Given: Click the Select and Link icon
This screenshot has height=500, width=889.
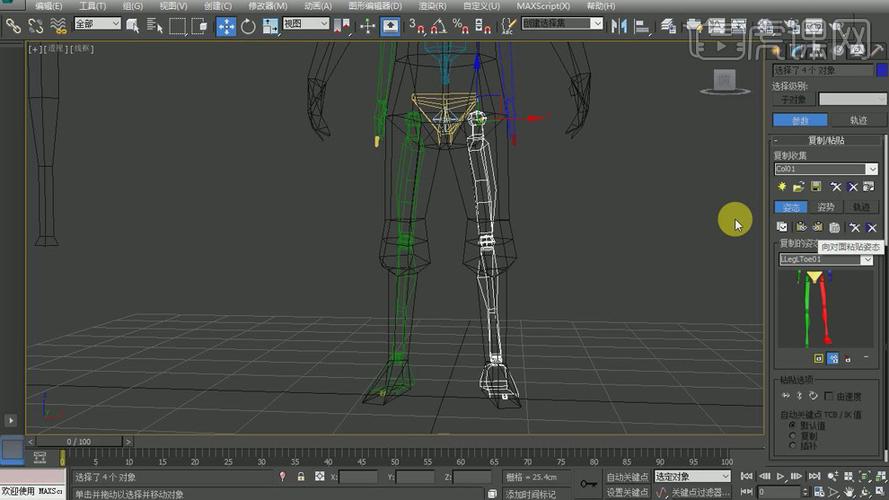Looking at the screenshot, I should coord(13,25).
